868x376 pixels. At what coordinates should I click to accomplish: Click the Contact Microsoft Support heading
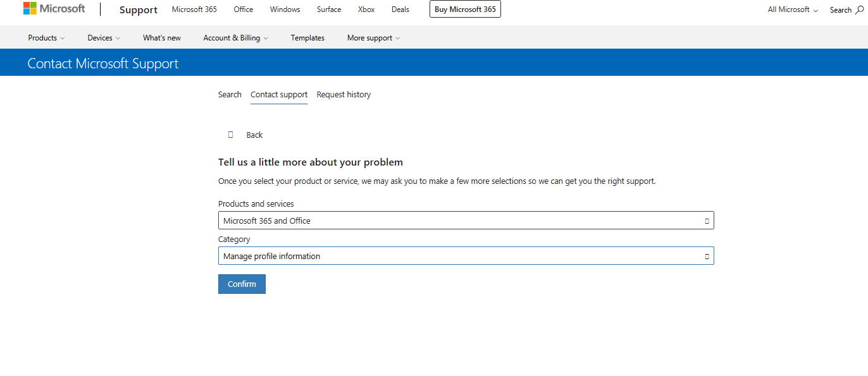coord(103,64)
